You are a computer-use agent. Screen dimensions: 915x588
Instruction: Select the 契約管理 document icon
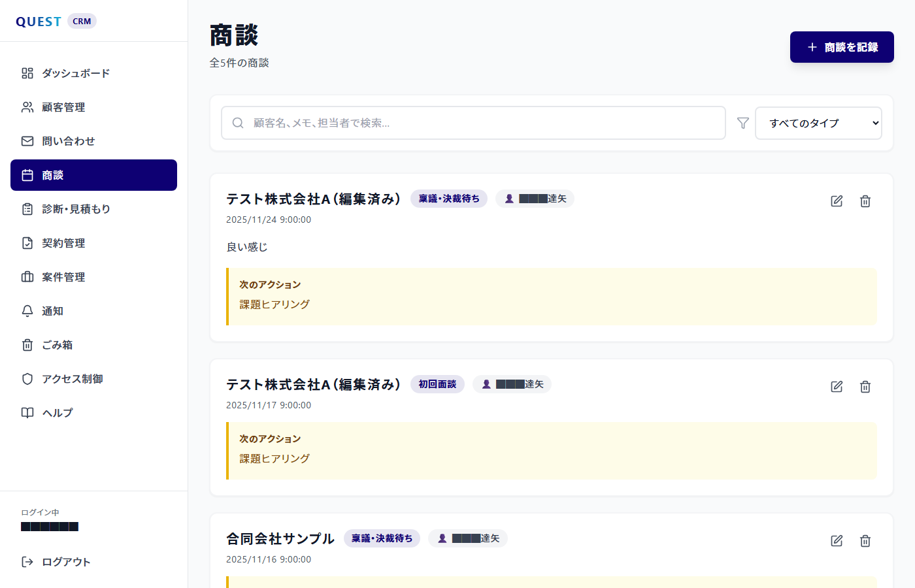coord(27,243)
